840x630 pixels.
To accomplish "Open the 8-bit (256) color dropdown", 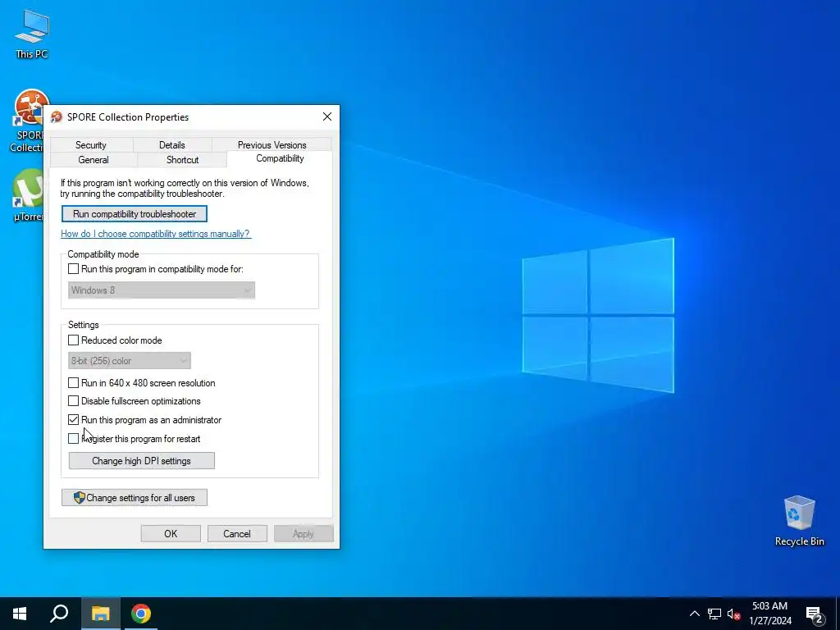I will [129, 361].
